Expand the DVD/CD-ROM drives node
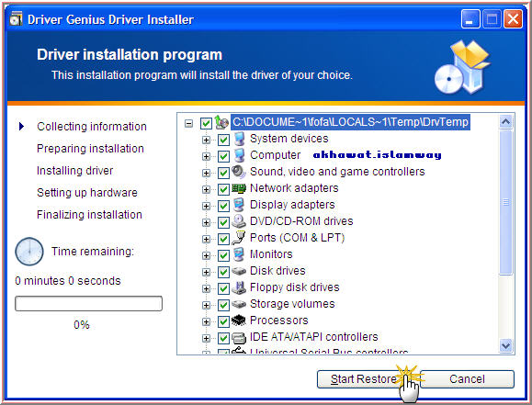This screenshot has width=532, height=405. pos(206,222)
